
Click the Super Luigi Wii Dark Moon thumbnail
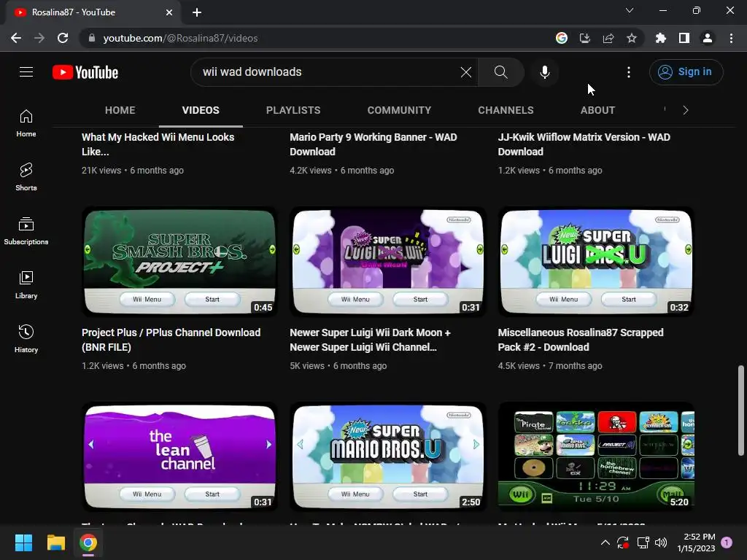[x=388, y=262]
